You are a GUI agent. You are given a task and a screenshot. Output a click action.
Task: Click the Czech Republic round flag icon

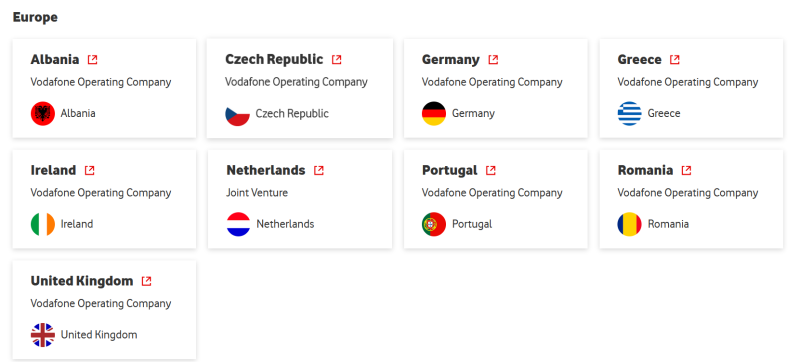(238, 114)
